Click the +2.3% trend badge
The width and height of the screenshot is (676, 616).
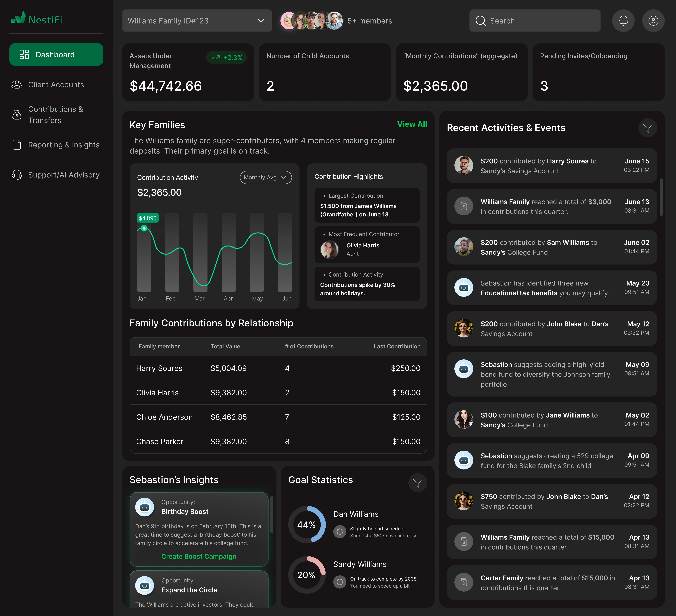pos(227,57)
